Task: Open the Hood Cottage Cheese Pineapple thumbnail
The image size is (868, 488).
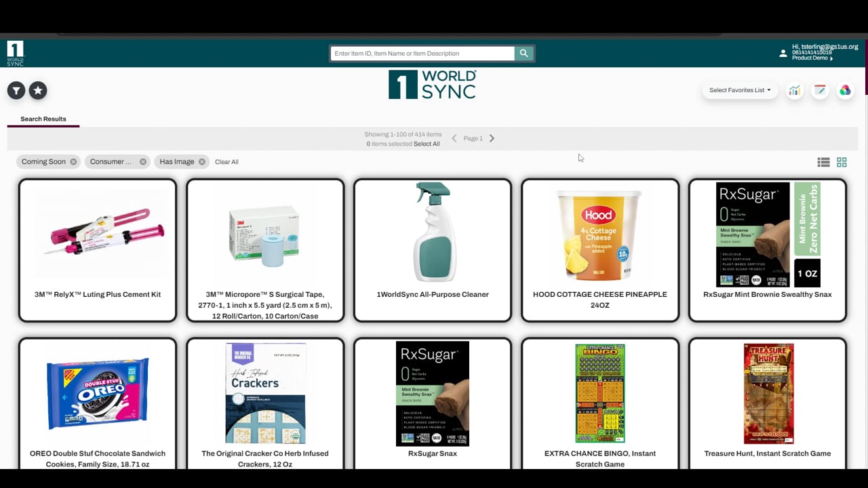Action: click(600, 235)
